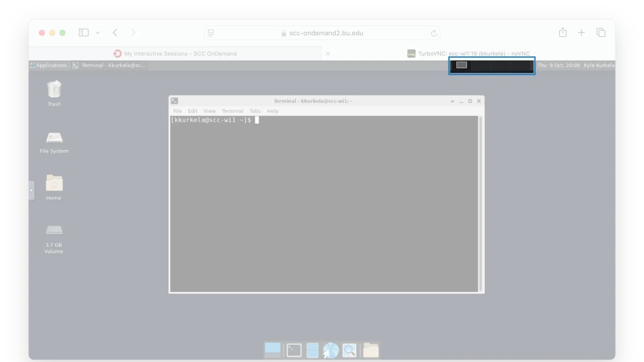Viewport: 644px width, 362px height.
Task: Select the TurboVNC noVNC tab
Action: pyautogui.click(x=469, y=53)
